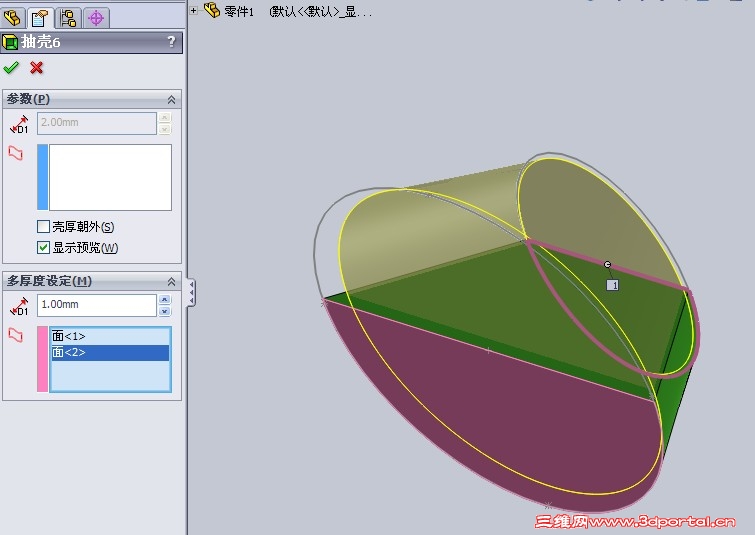Screen dimensions: 755x535
Task: Increase multi-thickness value with up arrow
Action: point(165,300)
